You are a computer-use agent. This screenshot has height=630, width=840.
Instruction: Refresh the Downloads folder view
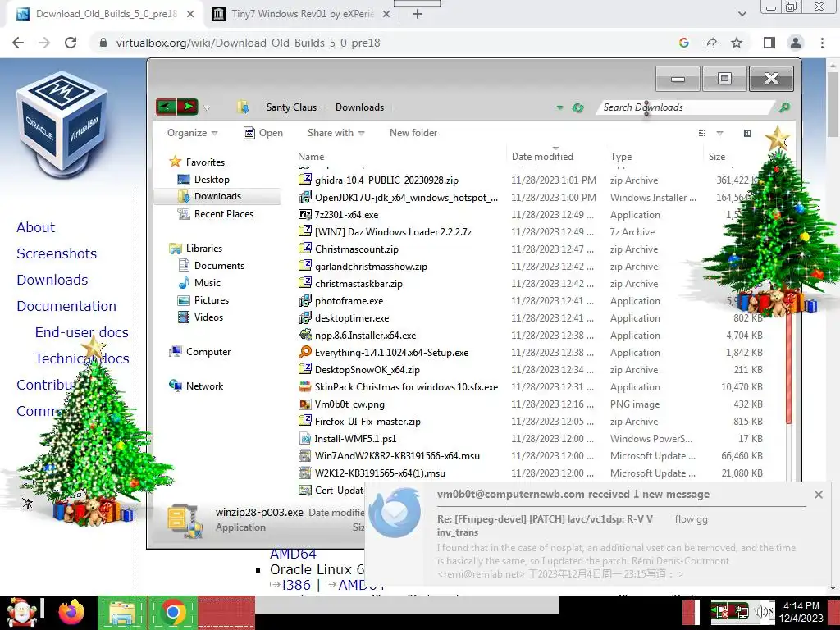coord(577,107)
